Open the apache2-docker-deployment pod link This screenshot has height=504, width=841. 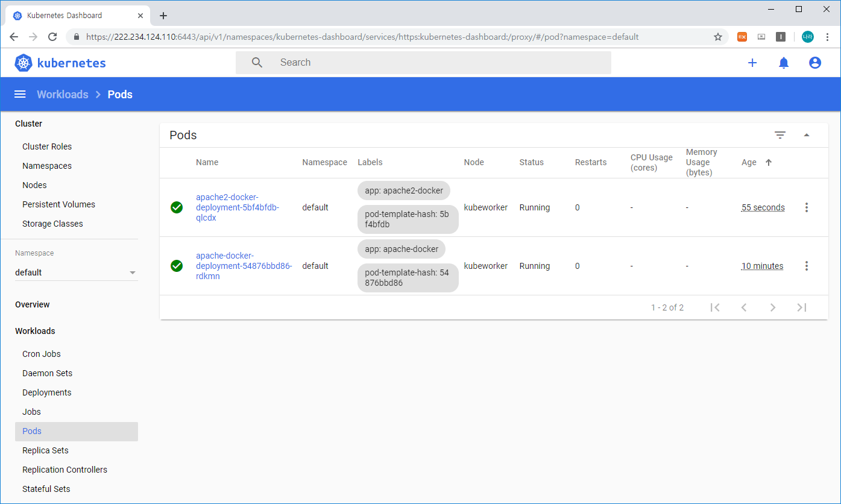pos(238,207)
